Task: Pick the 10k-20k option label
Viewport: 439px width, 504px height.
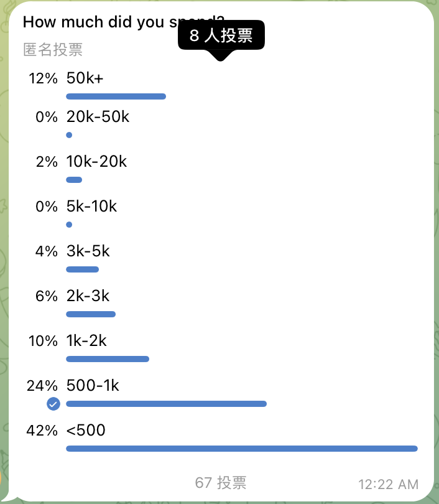Action: tap(96, 162)
